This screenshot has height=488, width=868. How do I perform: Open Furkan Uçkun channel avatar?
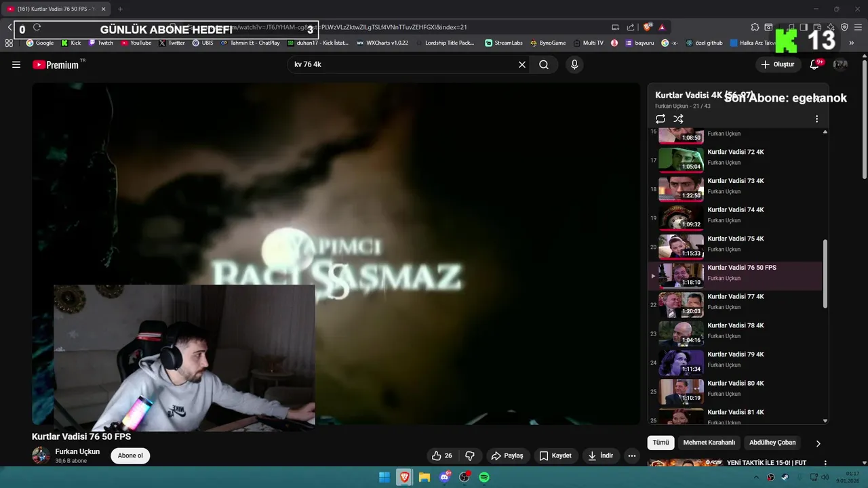coord(41,455)
